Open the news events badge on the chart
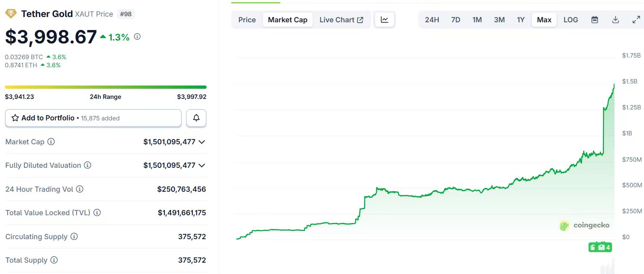644x274 pixels. pyautogui.click(x=600, y=247)
